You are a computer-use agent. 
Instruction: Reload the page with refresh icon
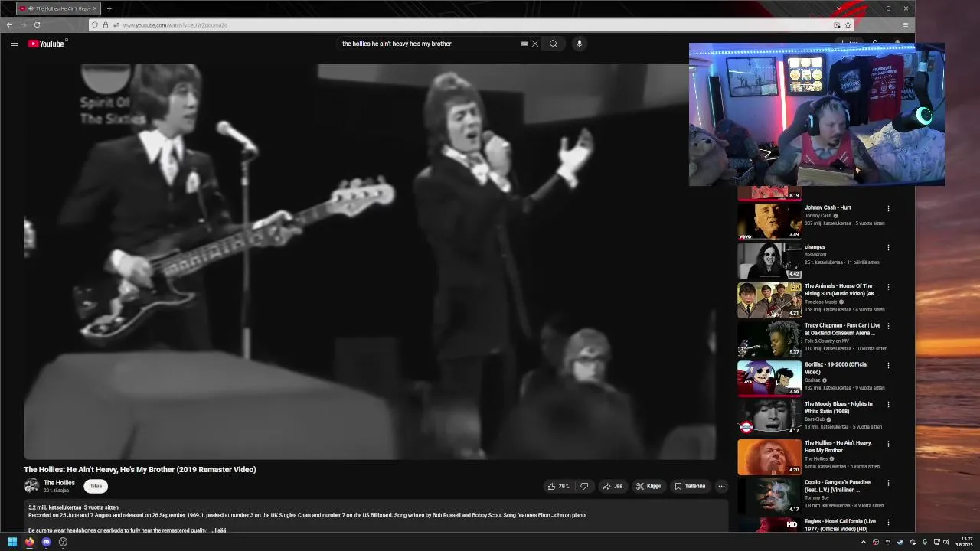tap(37, 24)
